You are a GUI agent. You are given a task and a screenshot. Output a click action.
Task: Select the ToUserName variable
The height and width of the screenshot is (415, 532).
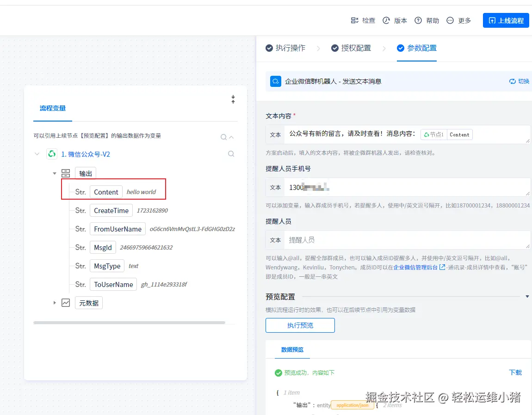pyautogui.click(x=113, y=285)
